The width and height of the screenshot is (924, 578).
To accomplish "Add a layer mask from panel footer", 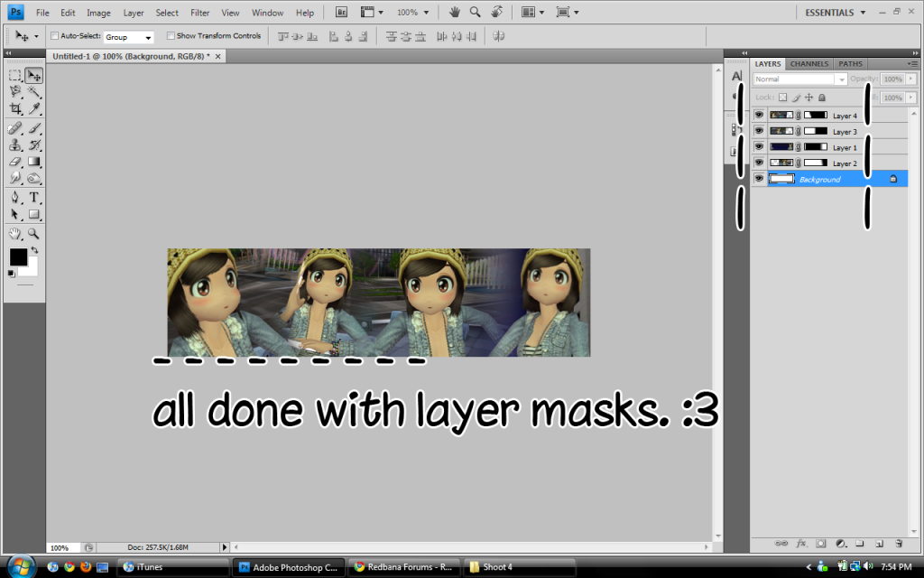I will 821,543.
